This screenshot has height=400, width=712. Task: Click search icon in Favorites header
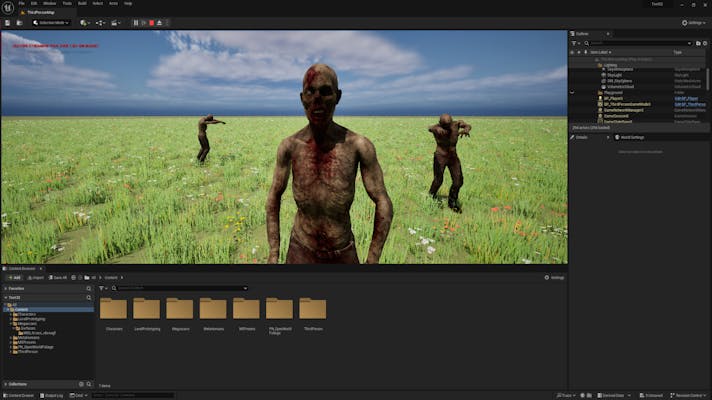tap(89, 288)
